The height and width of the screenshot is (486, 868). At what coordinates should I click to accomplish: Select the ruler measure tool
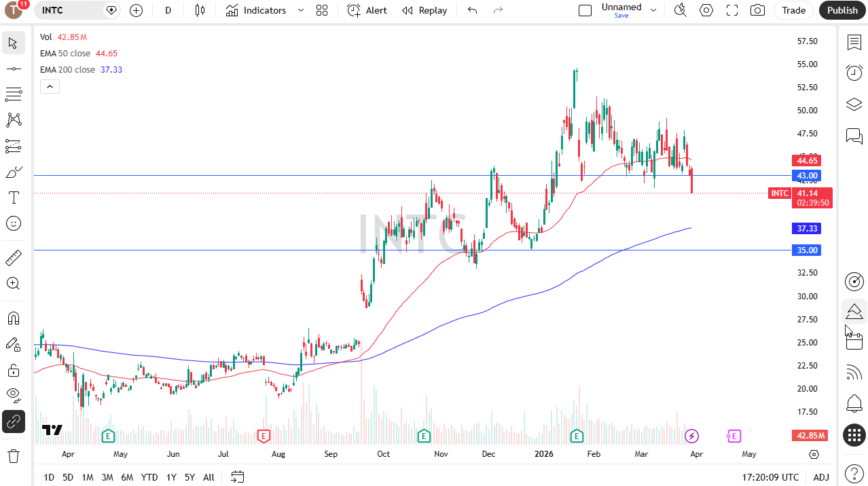[13, 257]
